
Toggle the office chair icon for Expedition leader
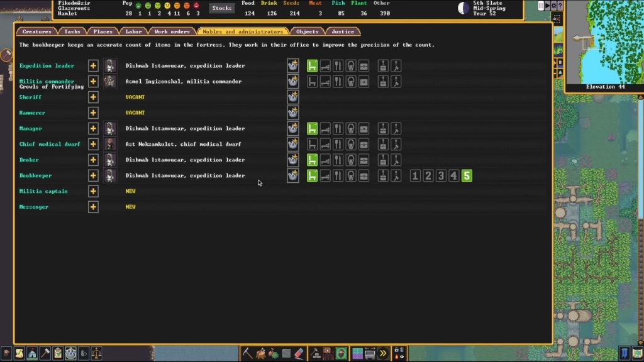click(x=312, y=65)
